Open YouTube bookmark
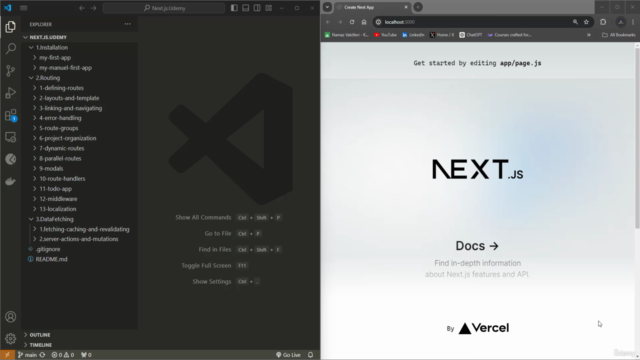Viewport: 640px width, 360px height. click(385, 35)
